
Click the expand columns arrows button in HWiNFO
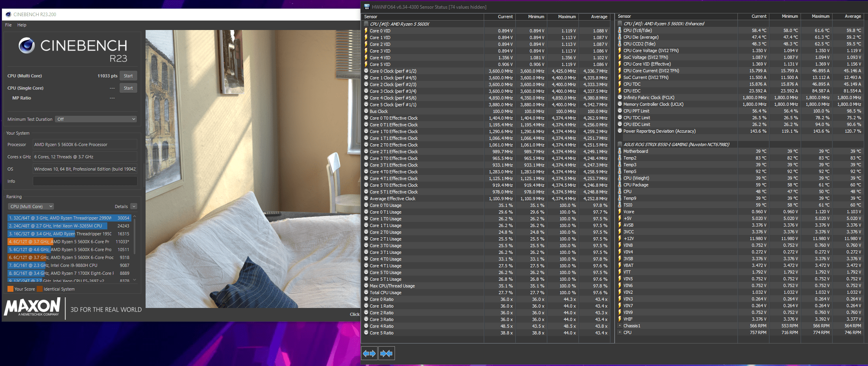(x=369, y=353)
